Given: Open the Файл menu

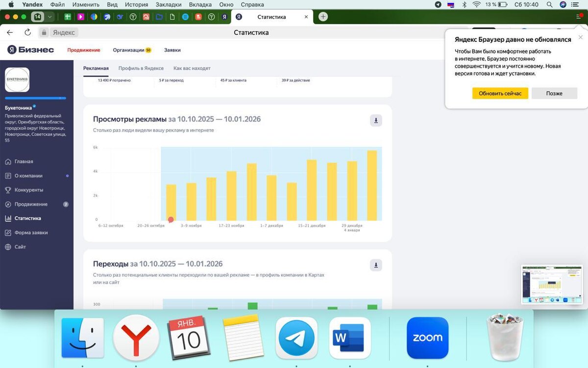Looking at the screenshot, I should coord(57,4).
